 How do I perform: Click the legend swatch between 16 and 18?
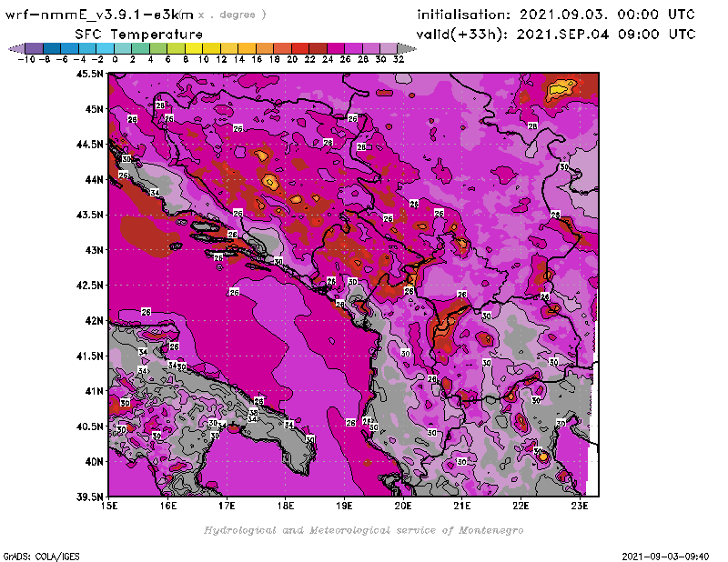[x=265, y=48]
